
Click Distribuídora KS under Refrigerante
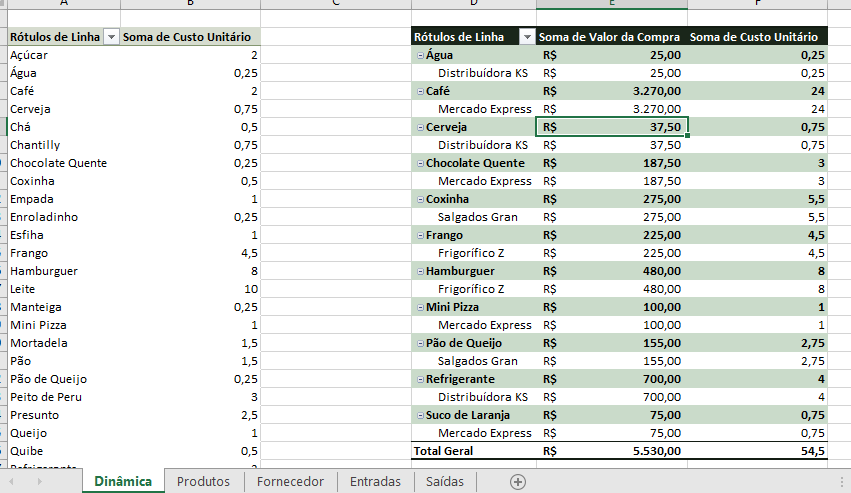(x=474, y=397)
